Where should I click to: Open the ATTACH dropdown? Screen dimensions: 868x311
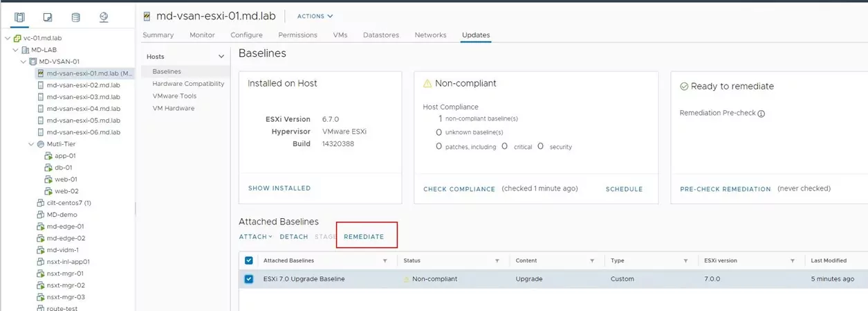(255, 237)
